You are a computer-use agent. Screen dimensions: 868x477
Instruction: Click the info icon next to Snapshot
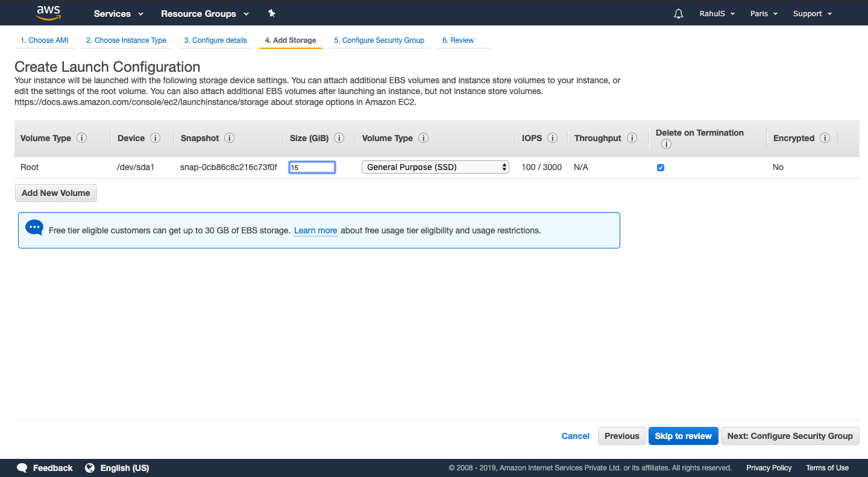(230, 138)
